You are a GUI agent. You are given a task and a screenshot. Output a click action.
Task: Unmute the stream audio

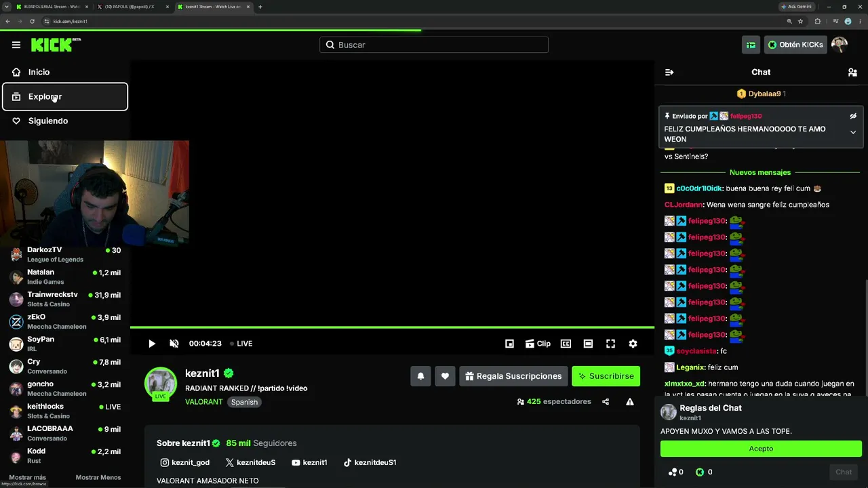[174, 344]
